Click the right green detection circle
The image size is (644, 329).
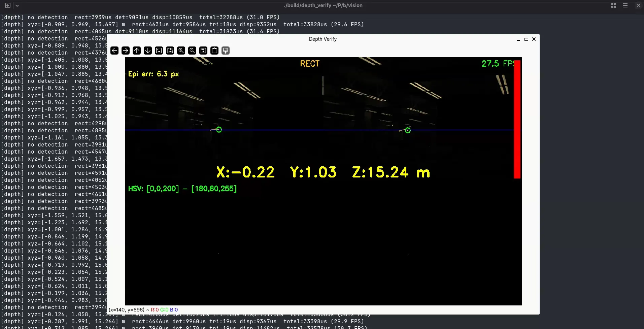pos(408,130)
